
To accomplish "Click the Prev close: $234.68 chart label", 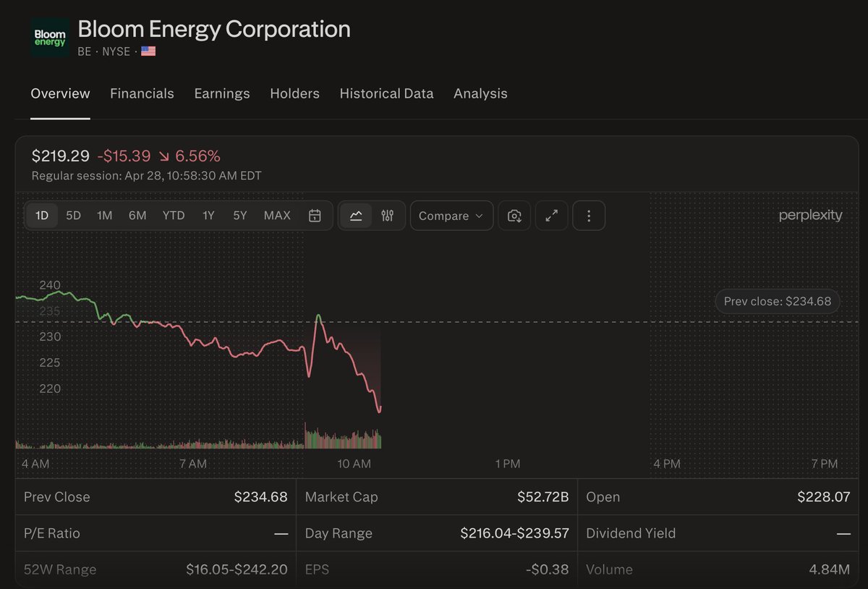I will (778, 301).
